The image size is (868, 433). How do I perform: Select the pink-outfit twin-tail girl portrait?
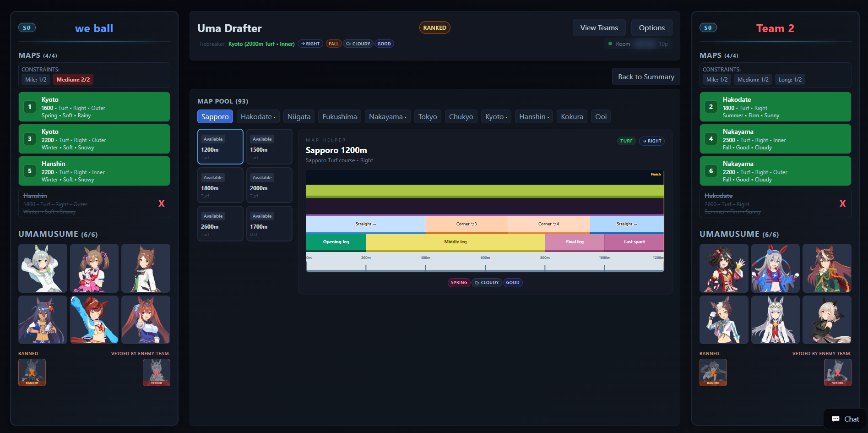tap(94, 268)
